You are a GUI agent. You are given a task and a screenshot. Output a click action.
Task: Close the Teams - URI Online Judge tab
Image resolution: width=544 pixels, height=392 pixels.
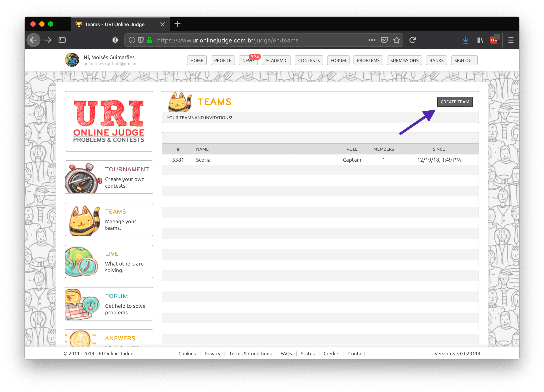(x=162, y=24)
